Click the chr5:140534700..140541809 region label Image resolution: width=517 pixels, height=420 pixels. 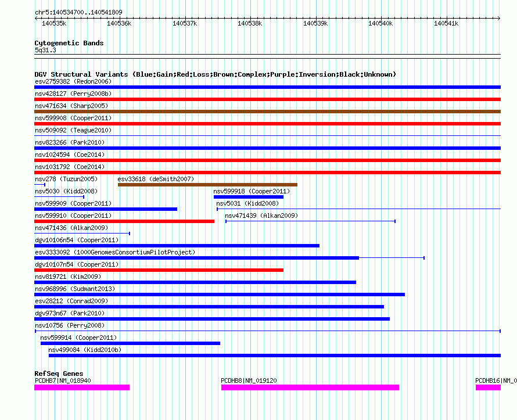point(78,12)
